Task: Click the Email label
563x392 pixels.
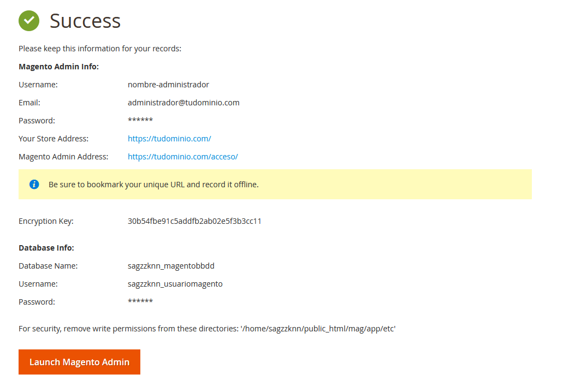Action: pyautogui.click(x=29, y=103)
